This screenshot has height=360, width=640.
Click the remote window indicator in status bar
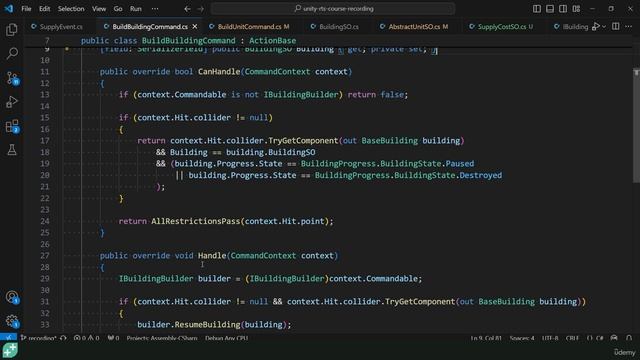coord(8,338)
